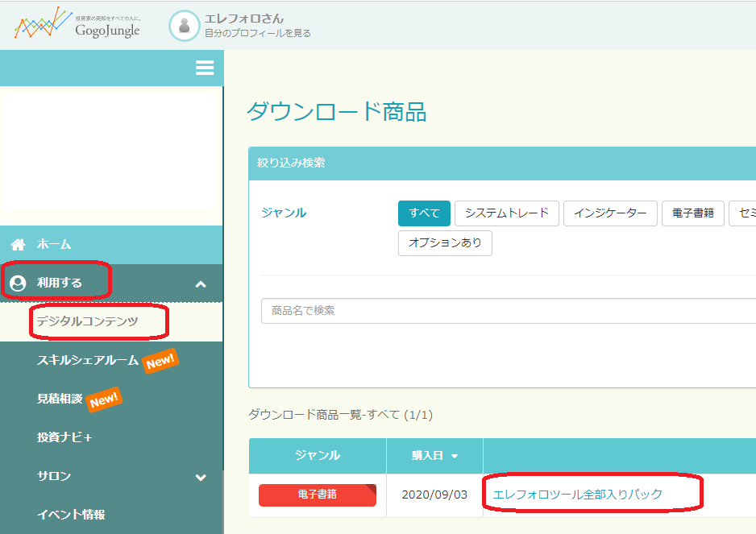Open エレフォロツール全部入りパック product link

pos(578,495)
